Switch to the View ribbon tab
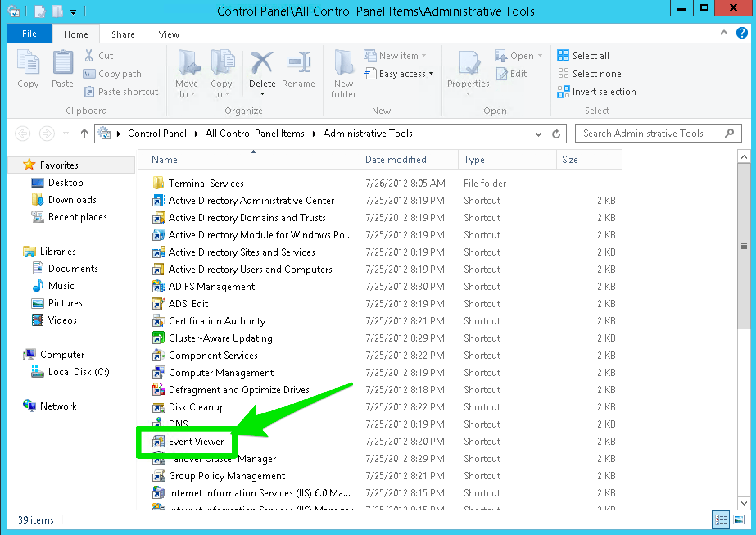756x535 pixels. 168,34
